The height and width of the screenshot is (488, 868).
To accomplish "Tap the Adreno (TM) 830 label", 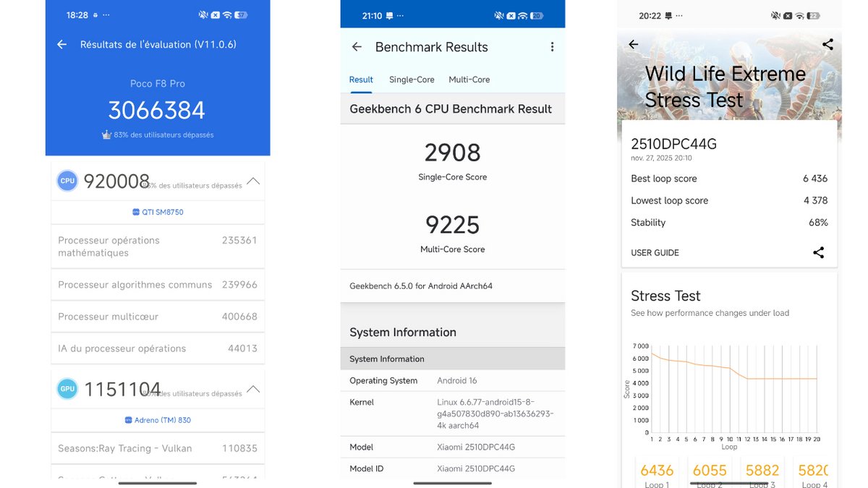I will tap(158, 420).
